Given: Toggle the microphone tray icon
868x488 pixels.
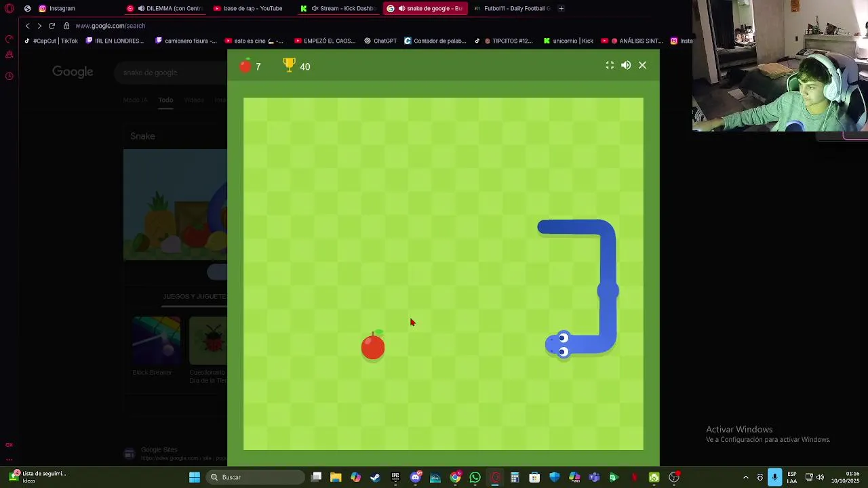Looking at the screenshot, I should 774,477.
